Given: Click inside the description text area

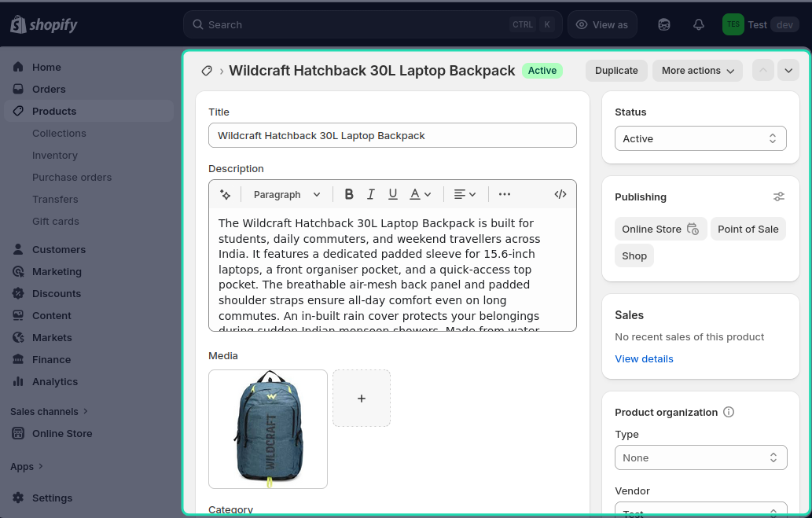Looking at the screenshot, I should [x=392, y=270].
